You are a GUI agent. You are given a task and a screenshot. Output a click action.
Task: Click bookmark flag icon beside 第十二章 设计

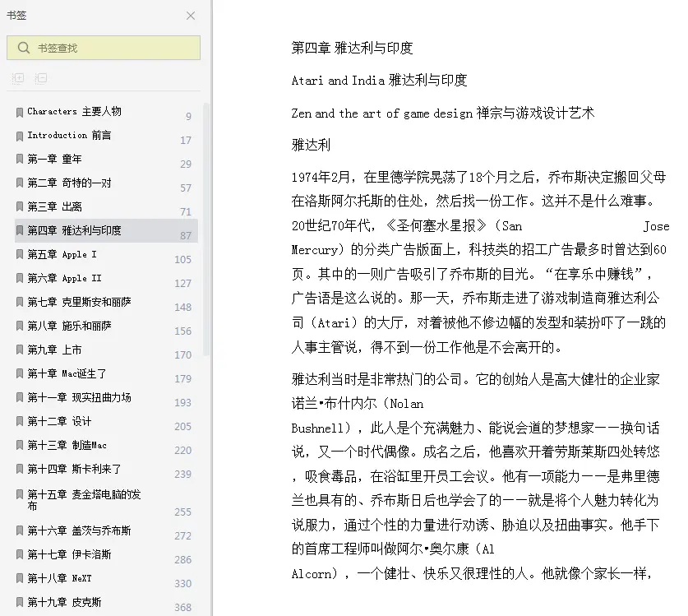tap(19, 421)
